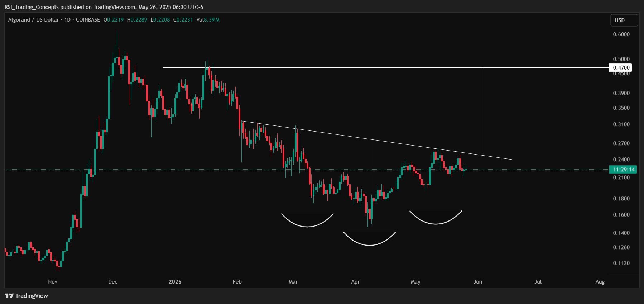Open the USD currency selector
The width and height of the screenshot is (644, 304).
624,20
